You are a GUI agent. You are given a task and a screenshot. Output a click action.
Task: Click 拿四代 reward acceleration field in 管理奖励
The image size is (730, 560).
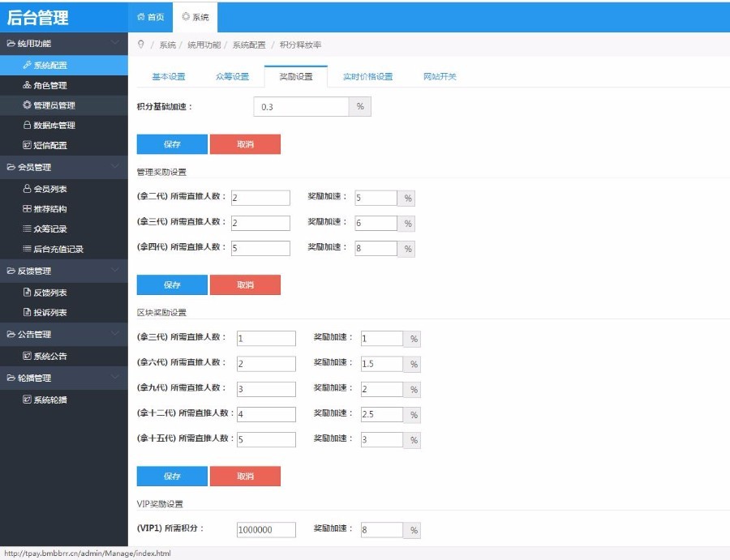pos(376,248)
